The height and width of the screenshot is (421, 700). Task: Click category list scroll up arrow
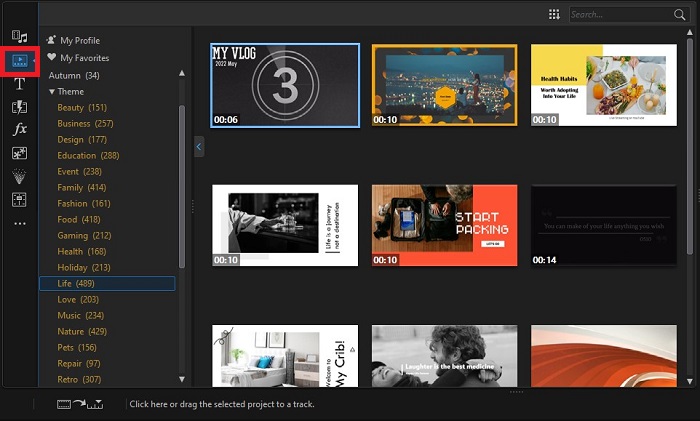182,73
